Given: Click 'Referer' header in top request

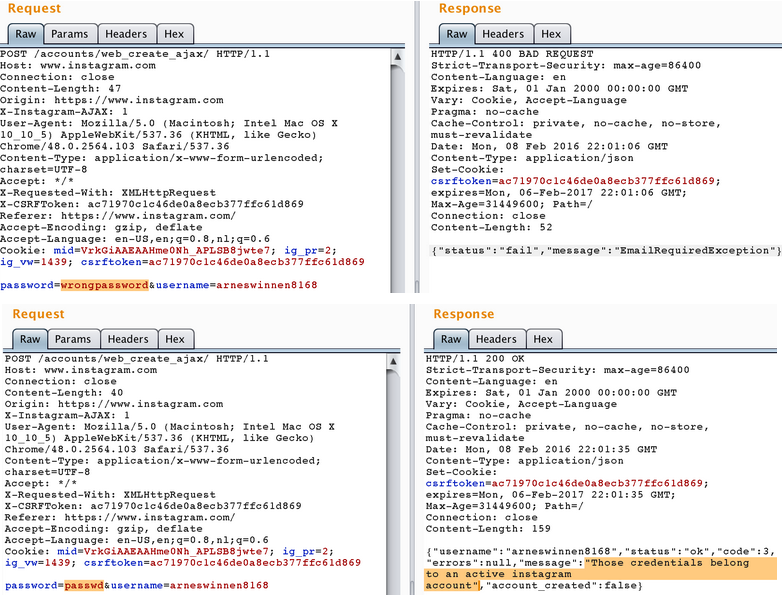Looking at the screenshot, I should pyautogui.click(x=118, y=216).
